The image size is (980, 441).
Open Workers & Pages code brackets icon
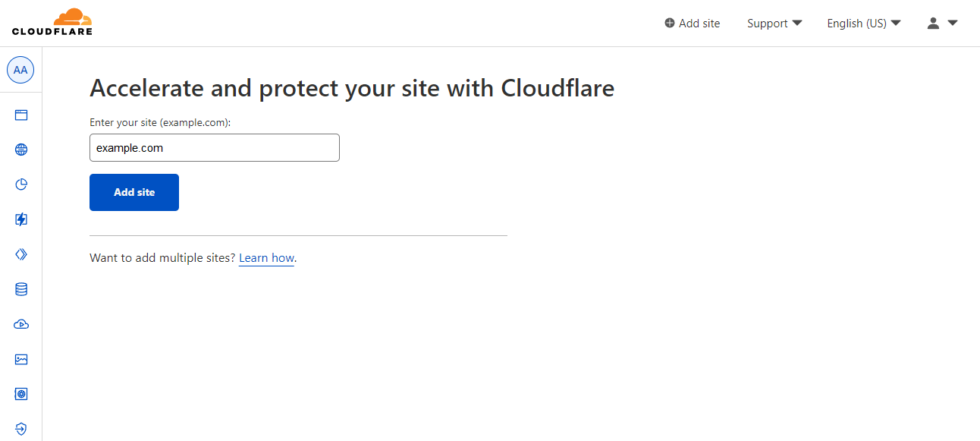click(20, 254)
